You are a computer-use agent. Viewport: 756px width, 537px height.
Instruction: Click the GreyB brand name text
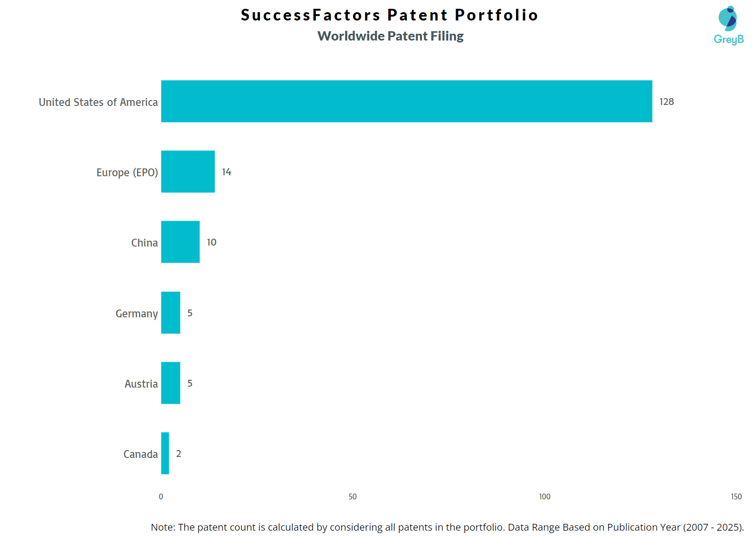pos(729,40)
